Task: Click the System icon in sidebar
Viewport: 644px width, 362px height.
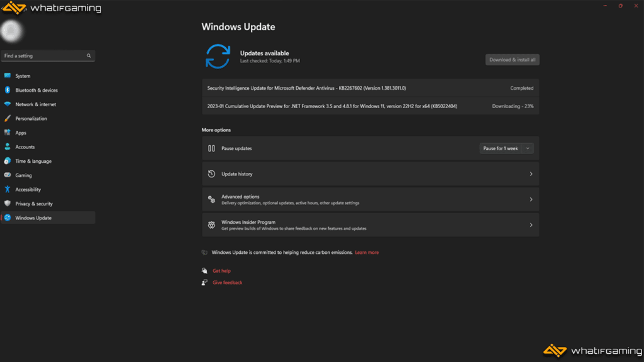Action: coord(8,76)
